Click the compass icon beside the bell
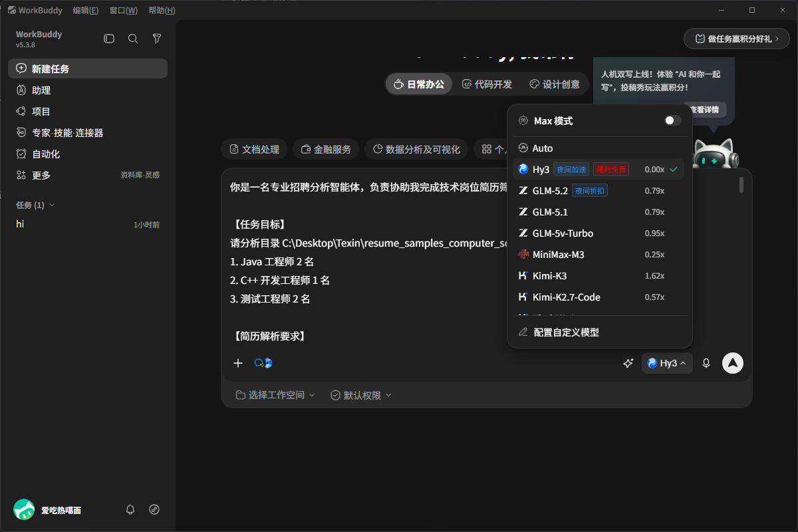798x532 pixels. 154,509
